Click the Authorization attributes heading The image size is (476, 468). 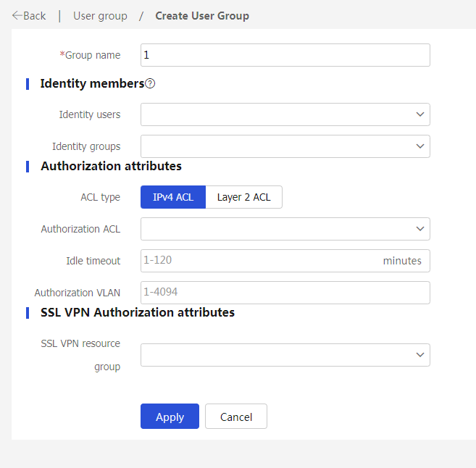[111, 166]
